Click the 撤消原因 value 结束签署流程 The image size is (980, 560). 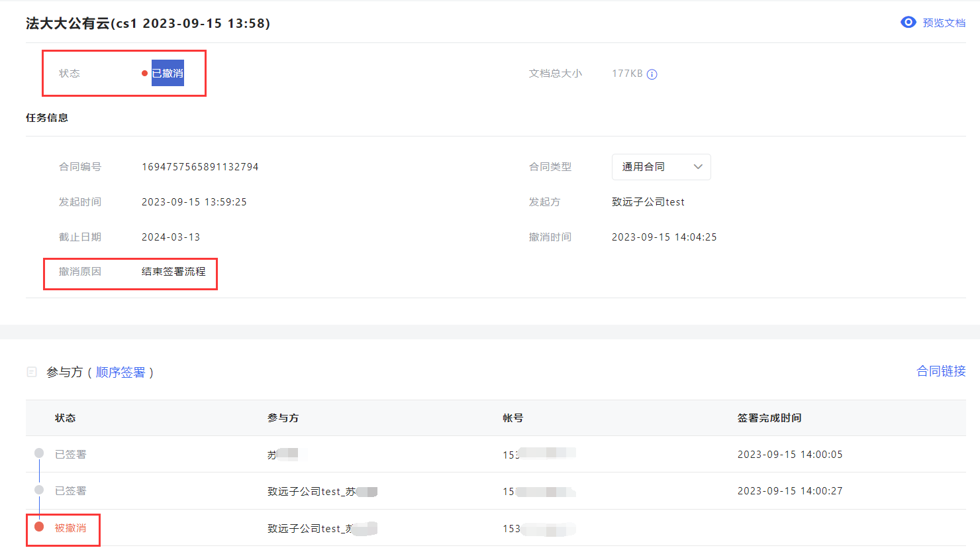pyautogui.click(x=173, y=272)
